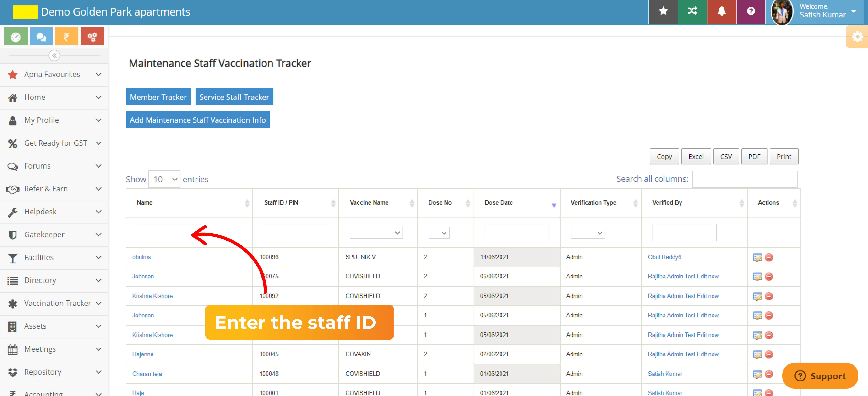
Task: Open the Meetings sidebar menu
Action: tap(54, 349)
